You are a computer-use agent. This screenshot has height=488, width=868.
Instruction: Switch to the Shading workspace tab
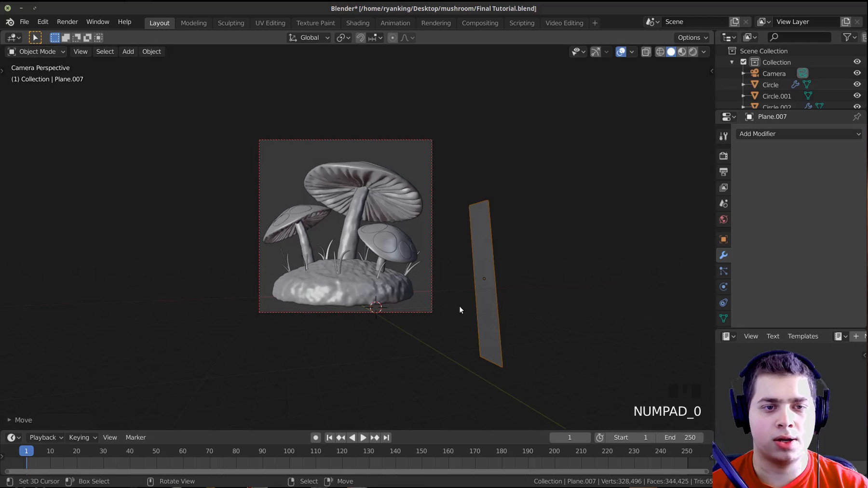[x=358, y=23]
